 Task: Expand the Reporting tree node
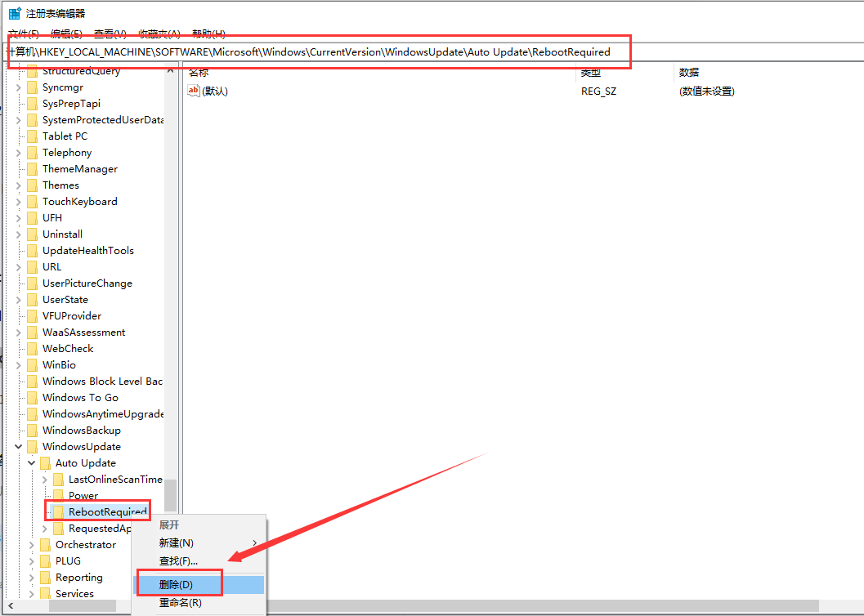click(31, 578)
